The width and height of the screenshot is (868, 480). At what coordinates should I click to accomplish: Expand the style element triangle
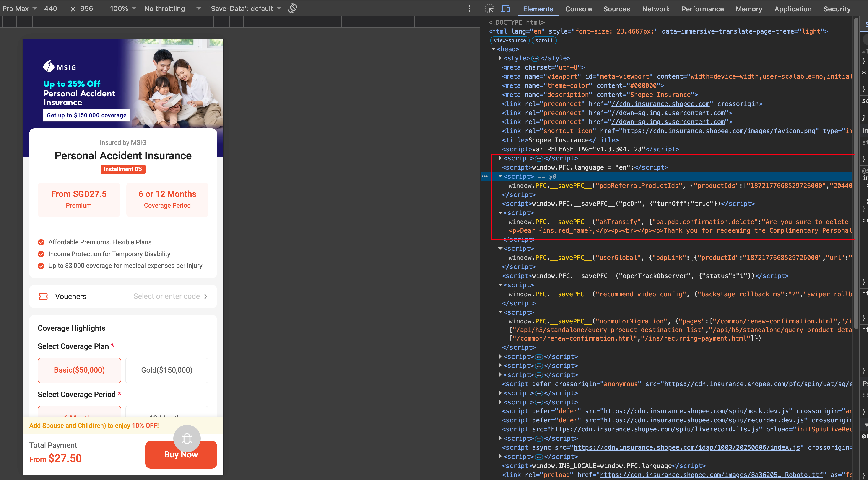[x=500, y=58]
